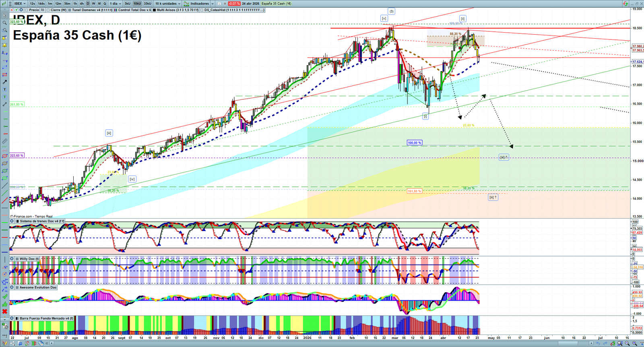Select the comment bubble T tool
Viewport: 644px width, 347px height.
4,97
